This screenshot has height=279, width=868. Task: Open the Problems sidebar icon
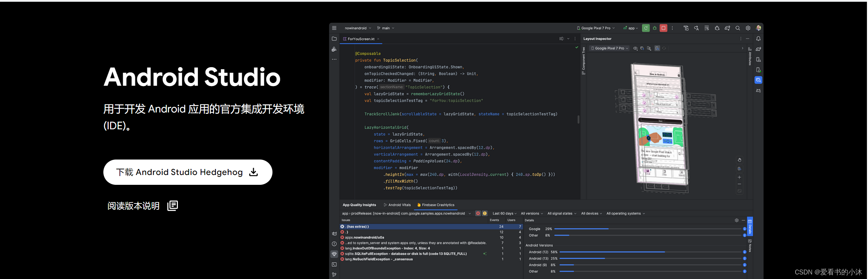click(334, 244)
